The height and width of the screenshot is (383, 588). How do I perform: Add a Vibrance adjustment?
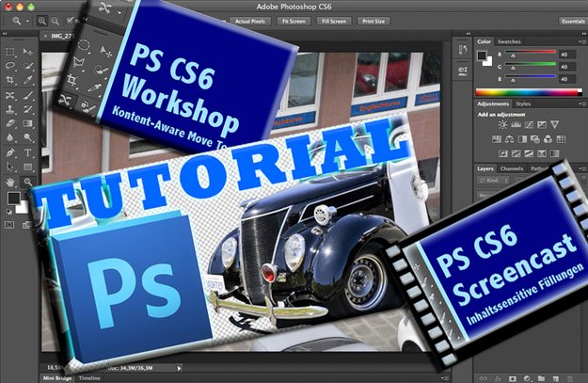click(x=555, y=124)
